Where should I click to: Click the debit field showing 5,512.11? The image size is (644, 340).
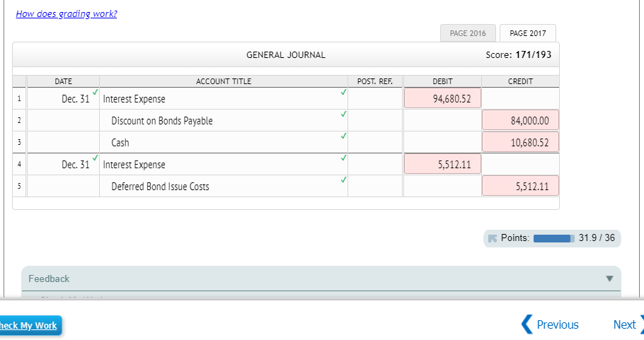442,165
